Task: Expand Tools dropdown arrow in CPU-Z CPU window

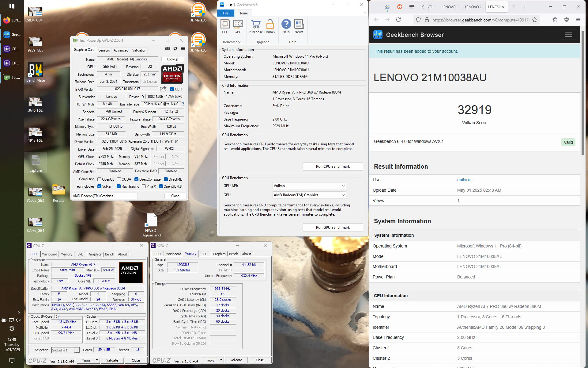Action: [97, 360]
